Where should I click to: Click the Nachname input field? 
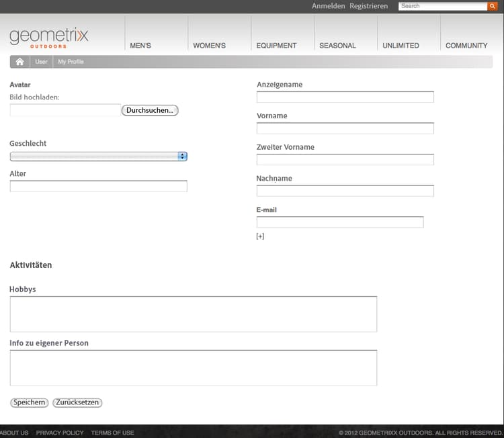click(x=345, y=191)
